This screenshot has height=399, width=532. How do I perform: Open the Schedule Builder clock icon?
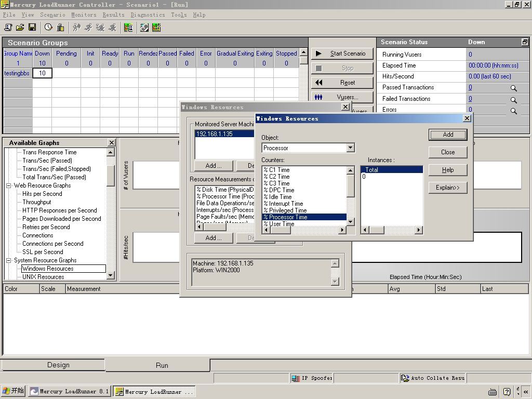(48, 28)
